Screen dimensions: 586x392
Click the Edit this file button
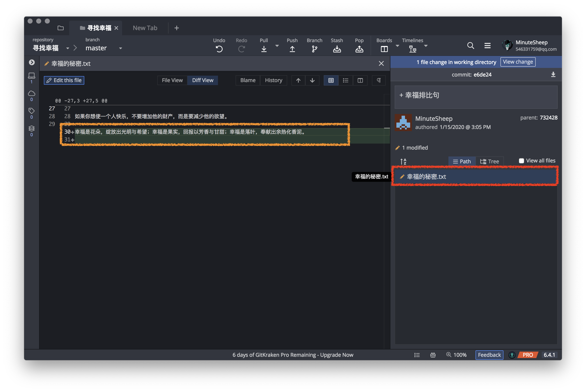(x=64, y=80)
